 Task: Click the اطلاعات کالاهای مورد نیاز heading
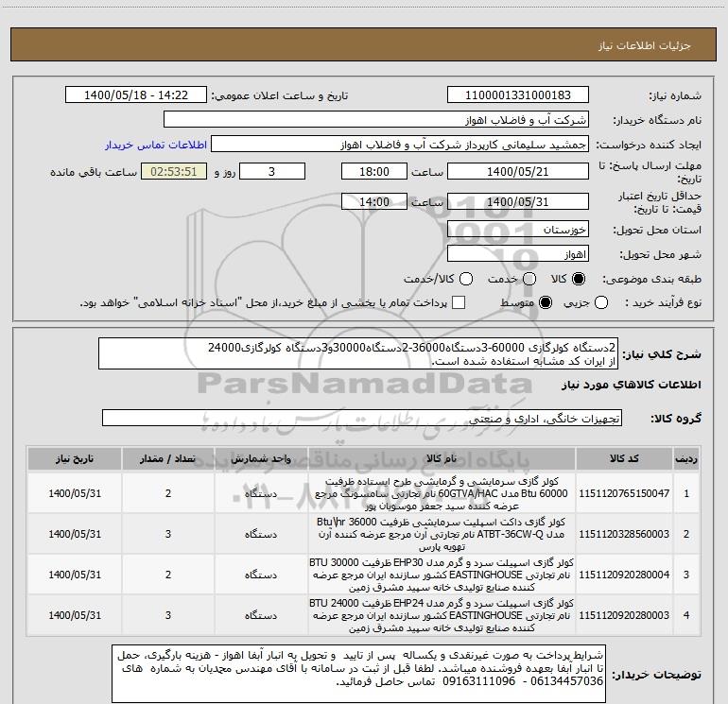point(631,386)
